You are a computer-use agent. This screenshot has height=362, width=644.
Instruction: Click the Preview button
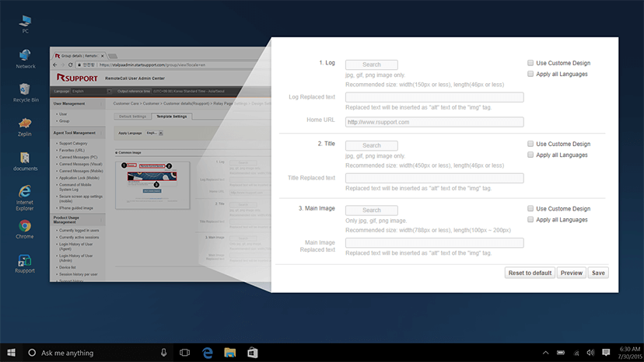(572, 273)
